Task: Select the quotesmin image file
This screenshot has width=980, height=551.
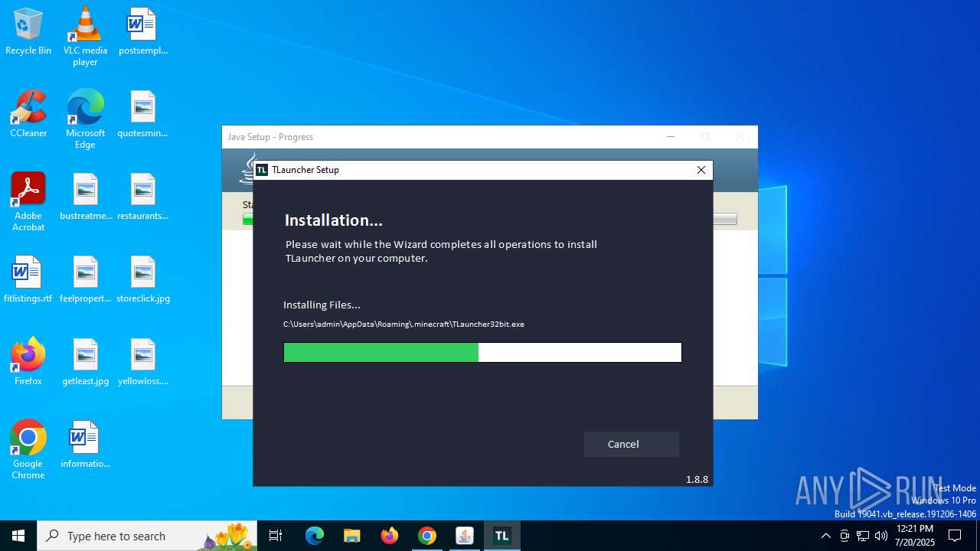Action: point(143,115)
